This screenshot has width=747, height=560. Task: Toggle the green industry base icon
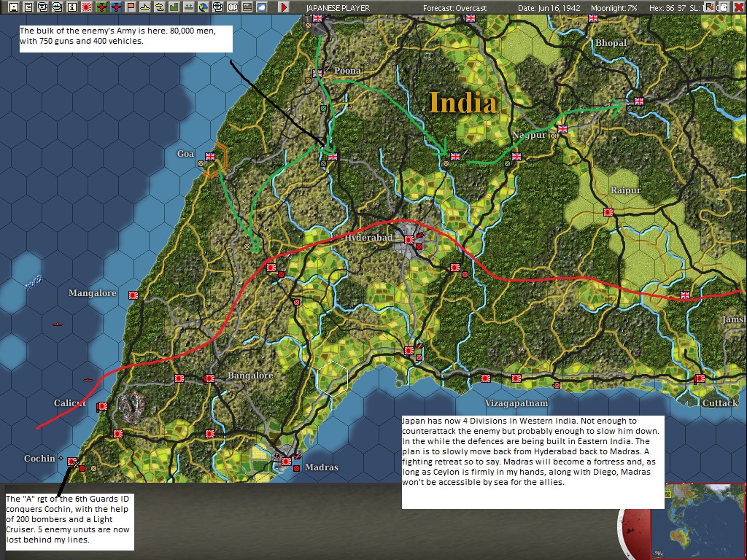click(174, 7)
